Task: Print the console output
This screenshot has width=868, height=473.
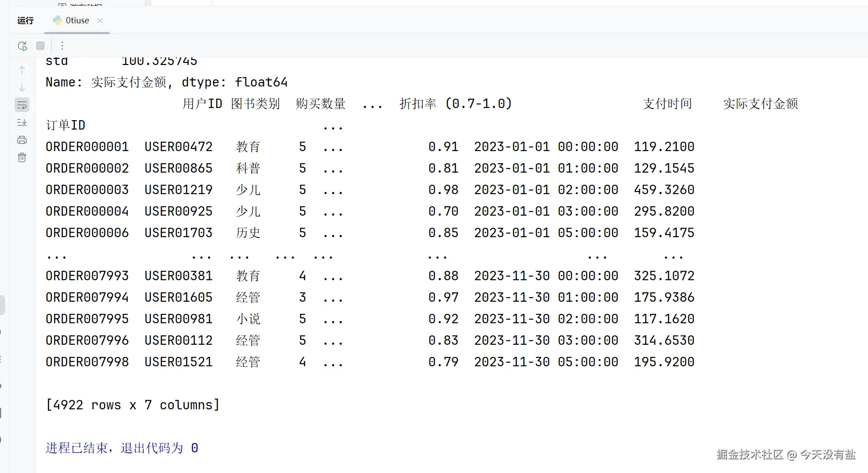Action: click(22, 140)
